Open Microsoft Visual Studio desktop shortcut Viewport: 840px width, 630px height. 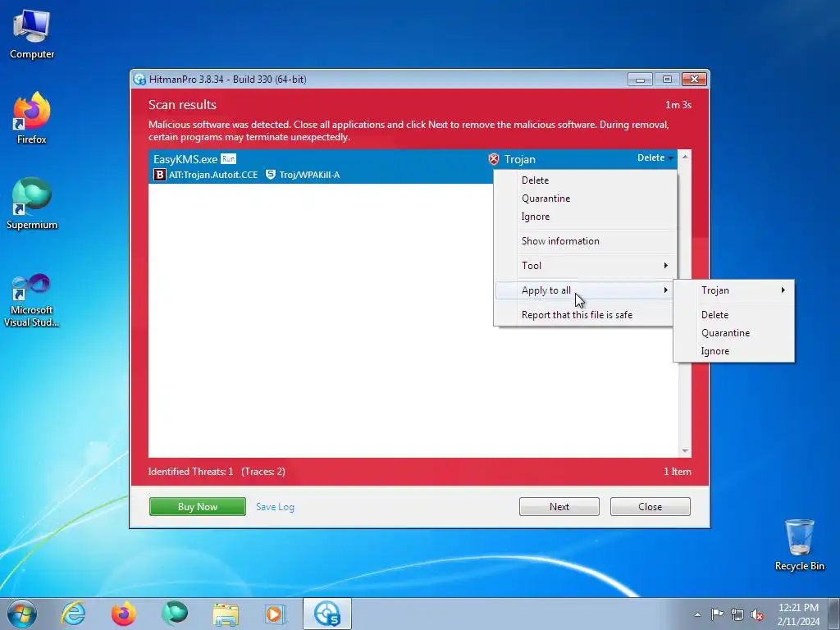click(32, 300)
